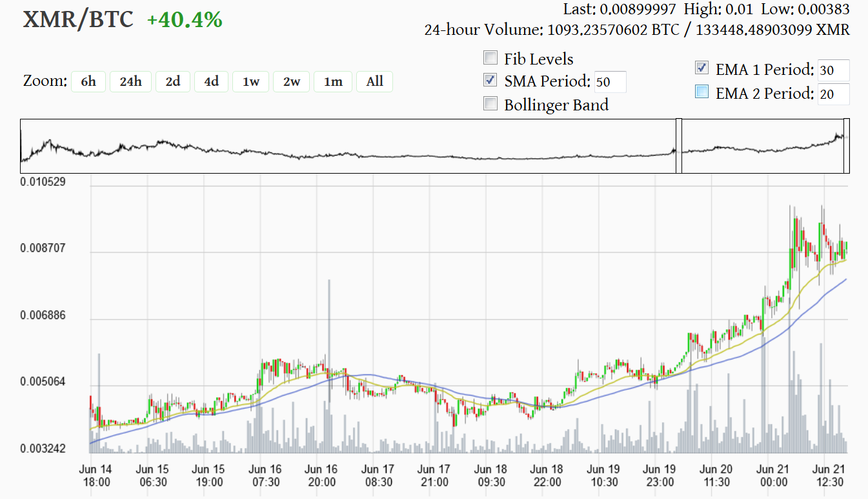Enable the EMA 2 Period indicator
Viewport: 868px width, 499px height.
tap(701, 90)
